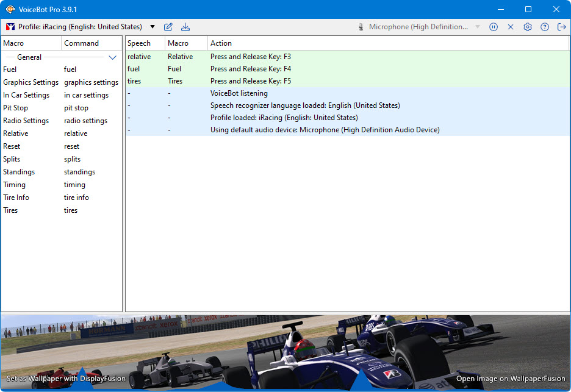
Task: Collapse the General macro group
Action: [x=112, y=57]
